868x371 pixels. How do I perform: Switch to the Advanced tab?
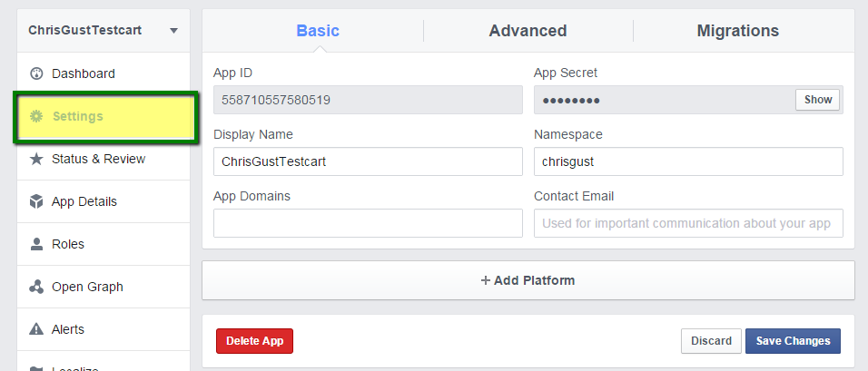[x=528, y=31]
